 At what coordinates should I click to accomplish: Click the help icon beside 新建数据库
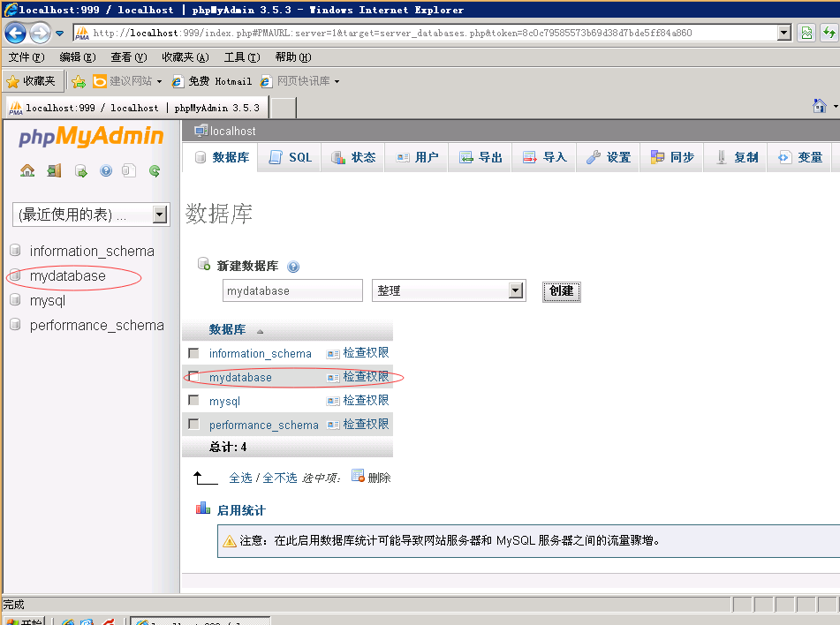pos(293,267)
